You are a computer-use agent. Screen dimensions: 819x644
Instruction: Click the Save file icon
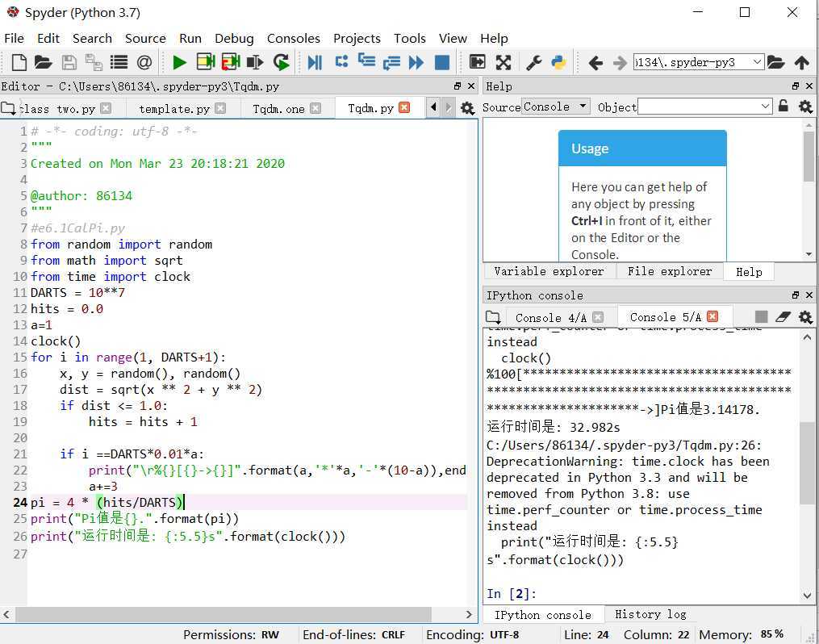(69, 62)
